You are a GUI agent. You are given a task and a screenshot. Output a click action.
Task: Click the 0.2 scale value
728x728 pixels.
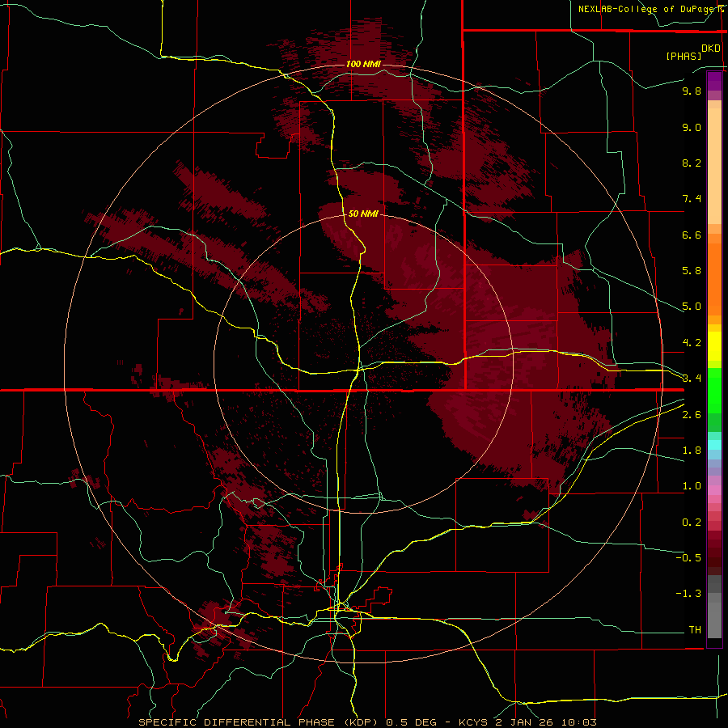[692, 523]
